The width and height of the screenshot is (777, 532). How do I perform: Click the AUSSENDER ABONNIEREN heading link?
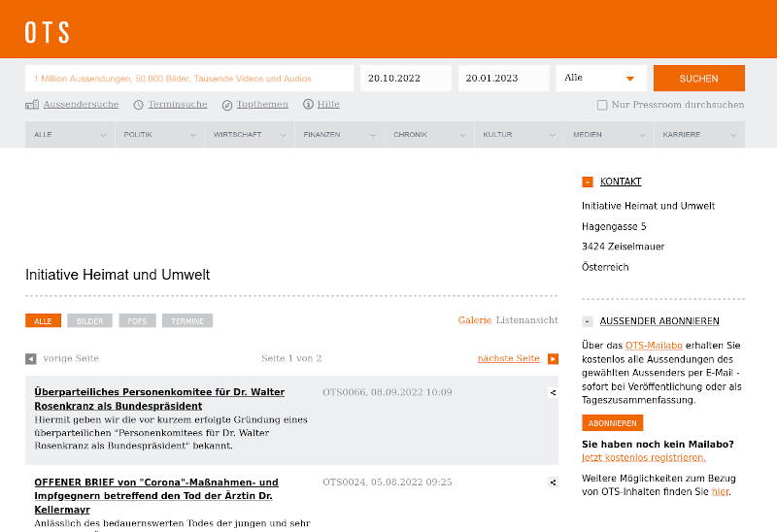pos(659,321)
